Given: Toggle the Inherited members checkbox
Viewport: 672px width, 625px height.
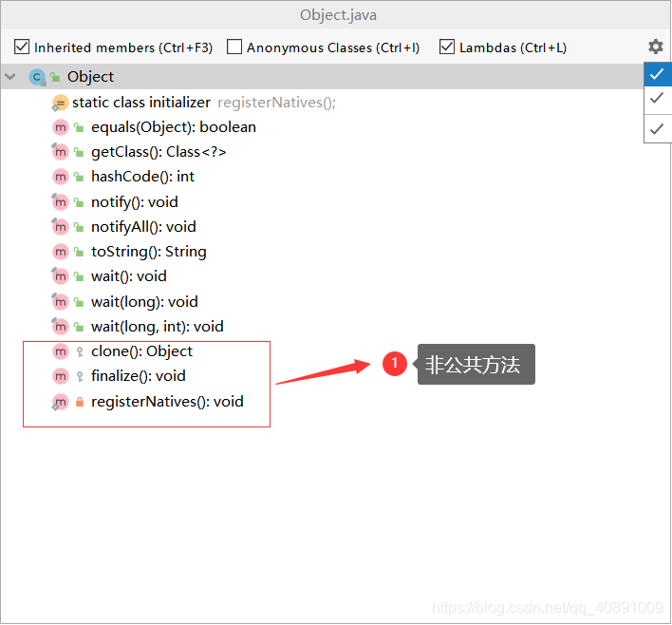Looking at the screenshot, I should tap(22, 47).
